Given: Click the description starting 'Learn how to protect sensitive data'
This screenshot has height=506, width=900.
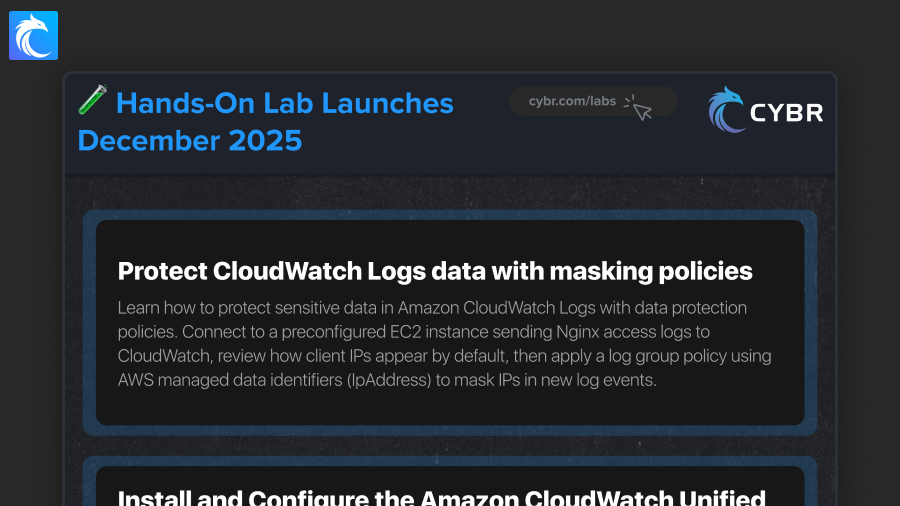Looking at the screenshot, I should [444, 344].
